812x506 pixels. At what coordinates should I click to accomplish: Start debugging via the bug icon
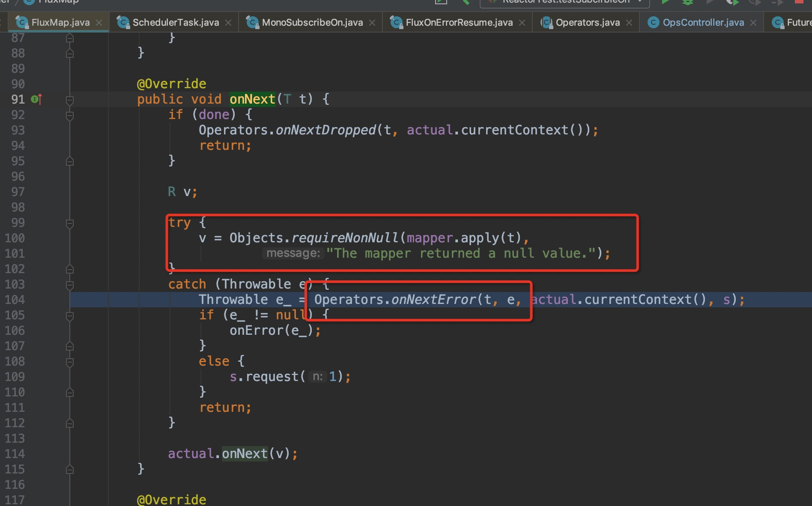(x=687, y=2)
